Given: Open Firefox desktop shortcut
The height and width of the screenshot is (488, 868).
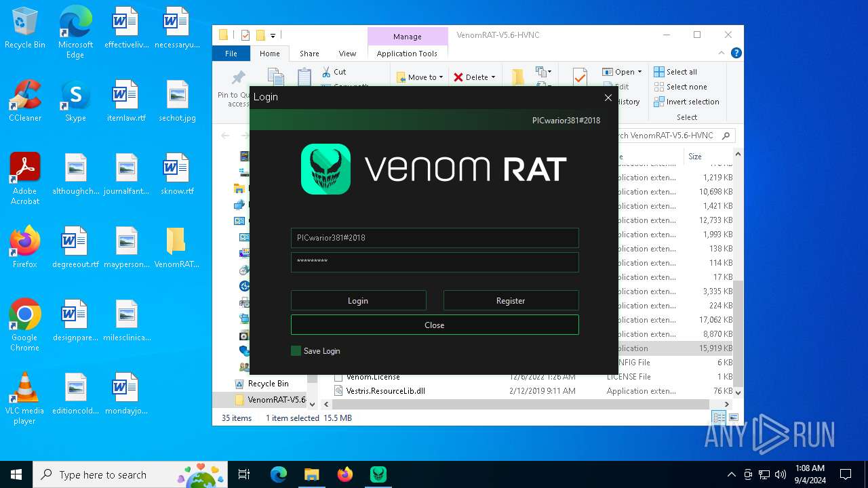Looking at the screenshot, I should pyautogui.click(x=25, y=247).
